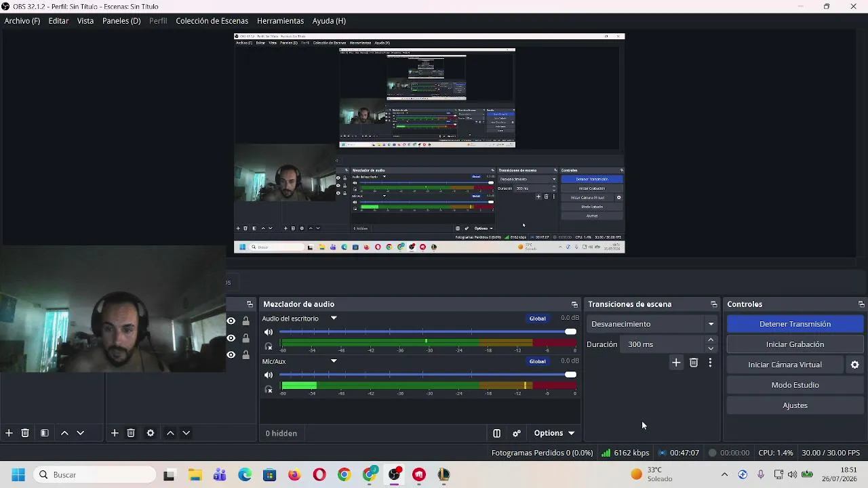Mute Audio del escritorio speaker icon
868x488 pixels.
click(x=269, y=332)
